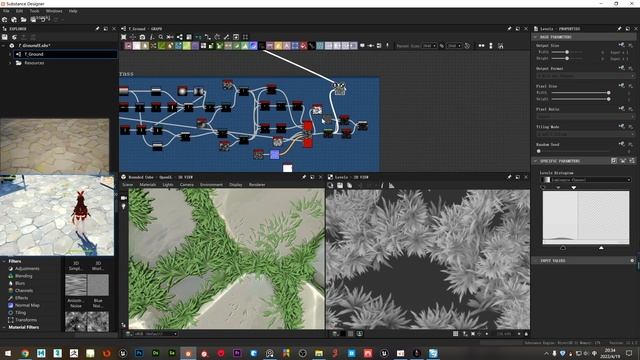Click the camera icon in 3D view
The height and width of the screenshot is (360, 640).
tap(124, 198)
